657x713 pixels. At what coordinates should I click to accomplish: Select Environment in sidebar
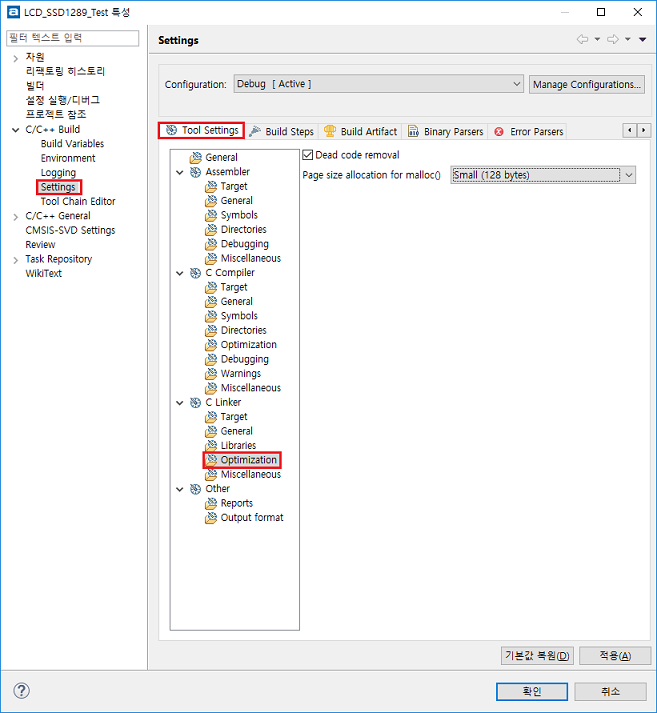point(68,158)
